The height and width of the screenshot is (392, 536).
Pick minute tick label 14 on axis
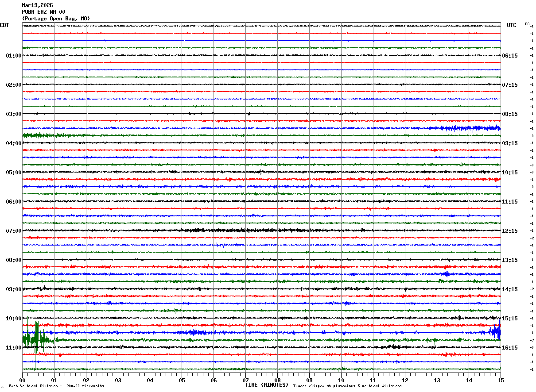[469, 380]
